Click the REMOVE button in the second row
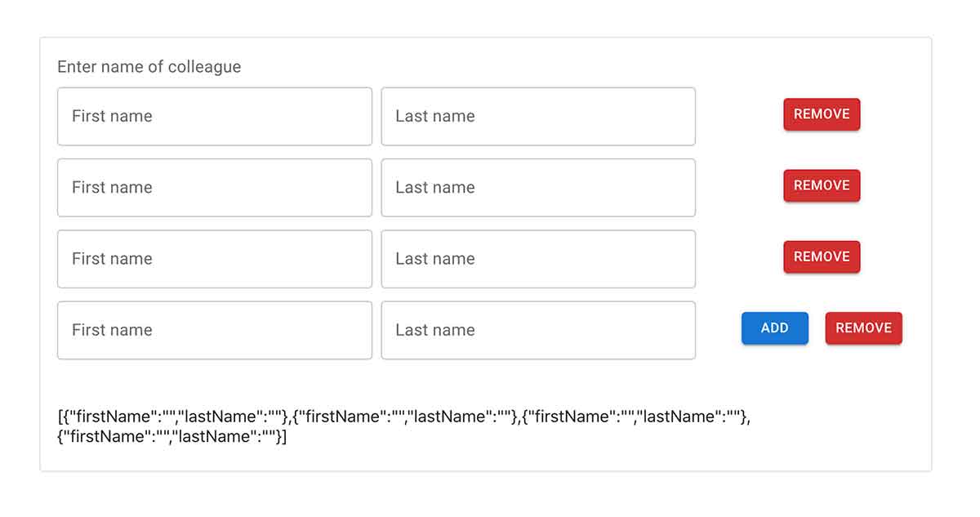 (x=822, y=185)
